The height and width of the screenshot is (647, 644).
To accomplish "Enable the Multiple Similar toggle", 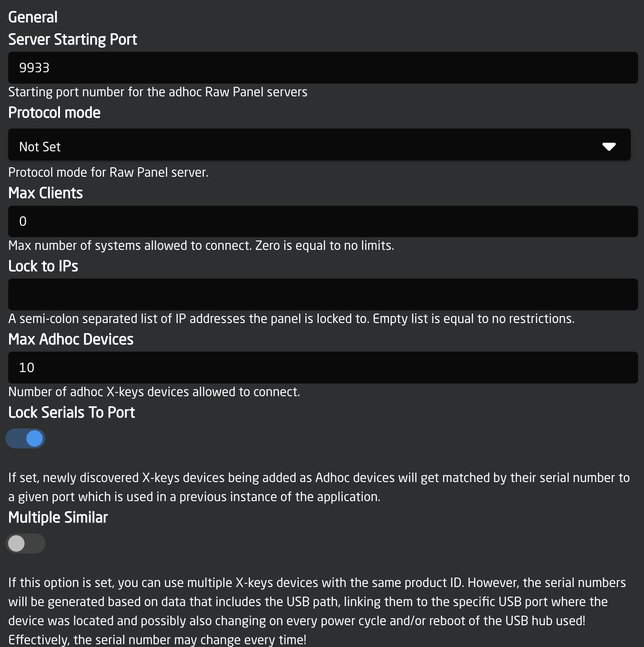I will pos(25,543).
